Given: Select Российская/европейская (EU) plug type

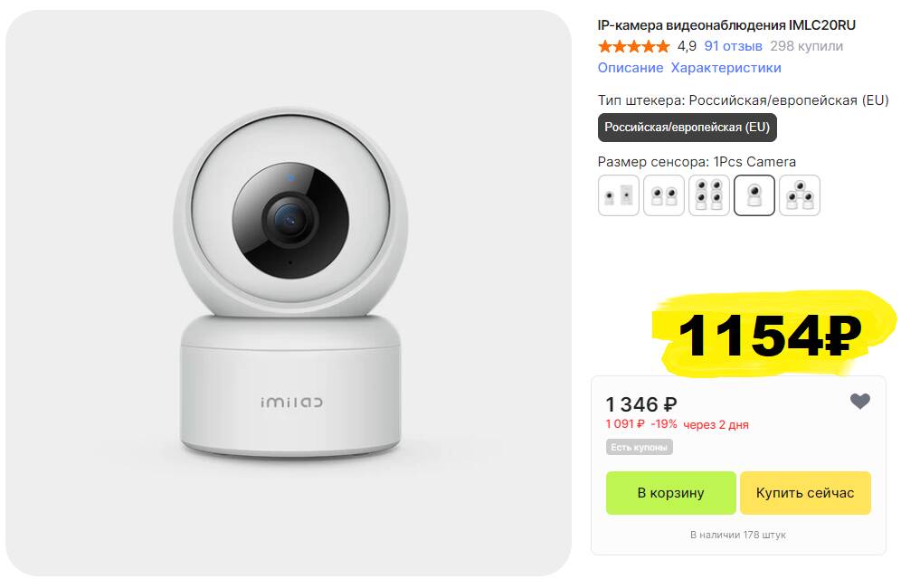Looking at the screenshot, I should pyautogui.click(x=688, y=128).
